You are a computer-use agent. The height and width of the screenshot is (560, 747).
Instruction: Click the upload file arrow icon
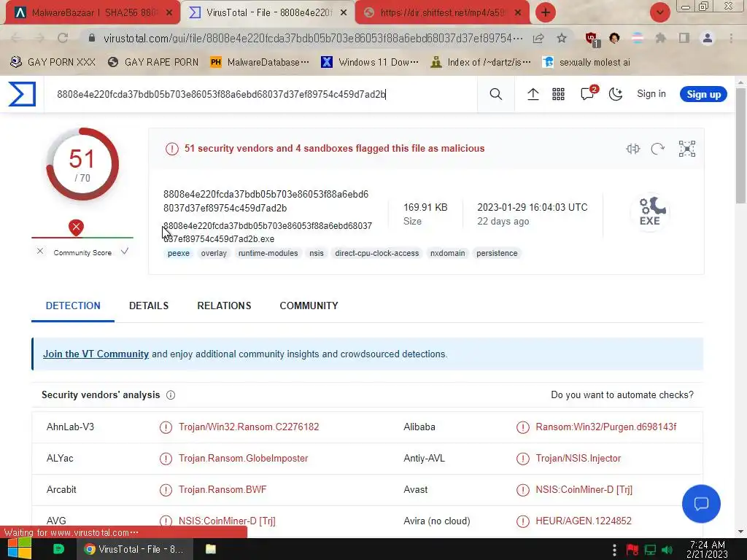point(533,94)
